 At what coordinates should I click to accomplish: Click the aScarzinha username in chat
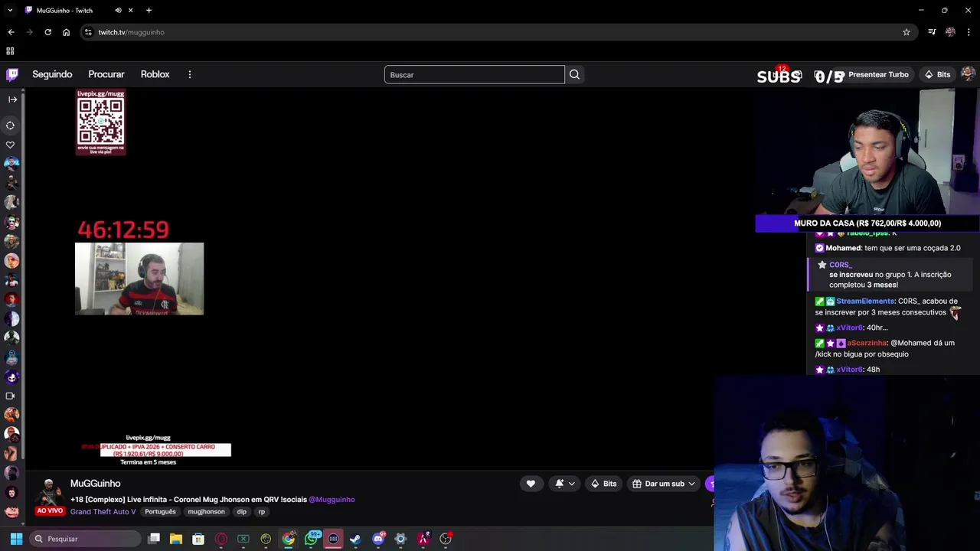867,343
